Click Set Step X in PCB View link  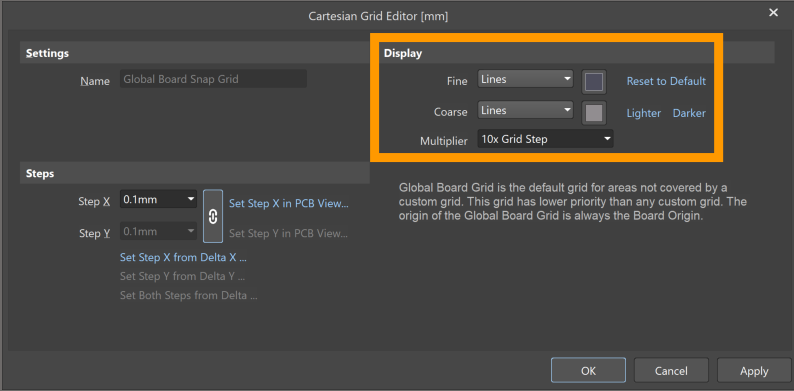pos(289,204)
